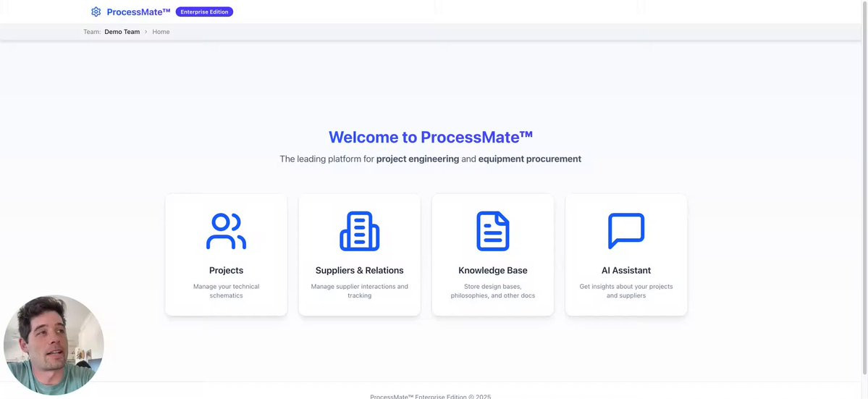Click the Knowledge Base document icon
Screen dimensions: 868x399
click(x=493, y=231)
